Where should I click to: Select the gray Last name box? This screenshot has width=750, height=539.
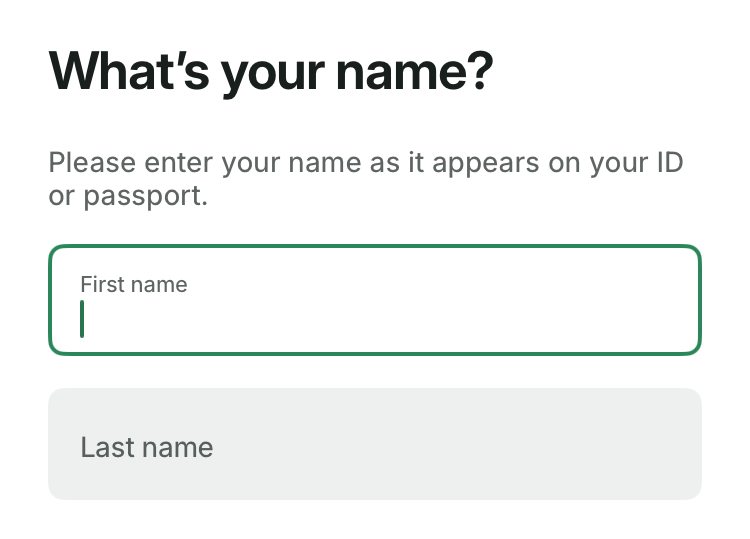(374, 444)
